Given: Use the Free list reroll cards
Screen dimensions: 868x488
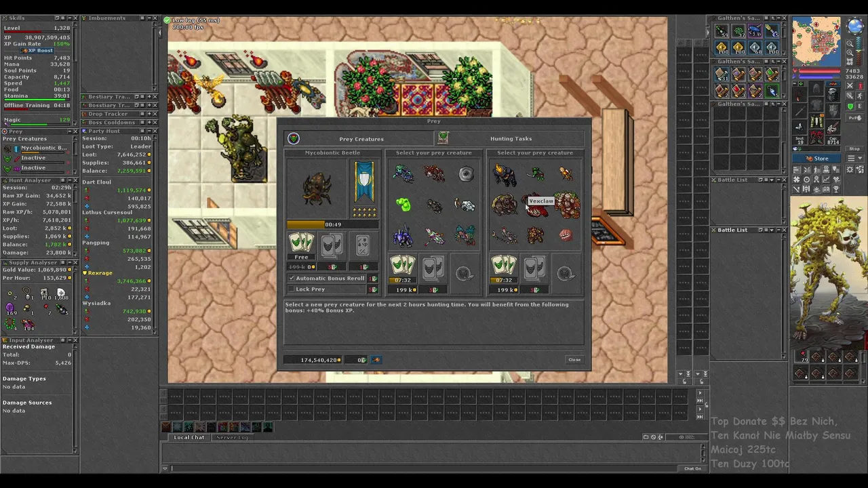Looking at the screenshot, I should pos(301,244).
